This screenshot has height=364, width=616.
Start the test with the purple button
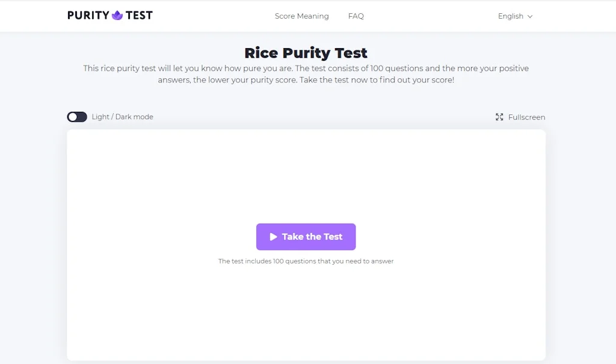coord(306,236)
